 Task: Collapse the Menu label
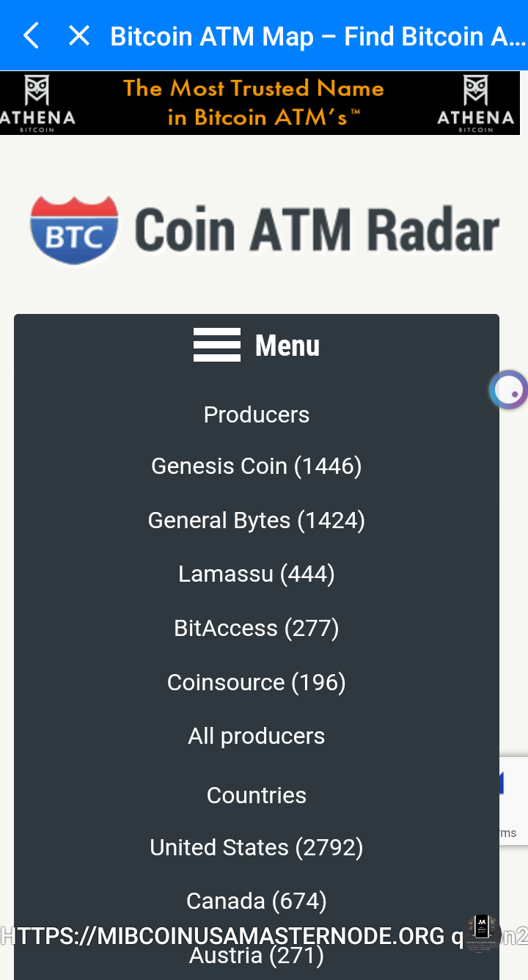point(287,345)
